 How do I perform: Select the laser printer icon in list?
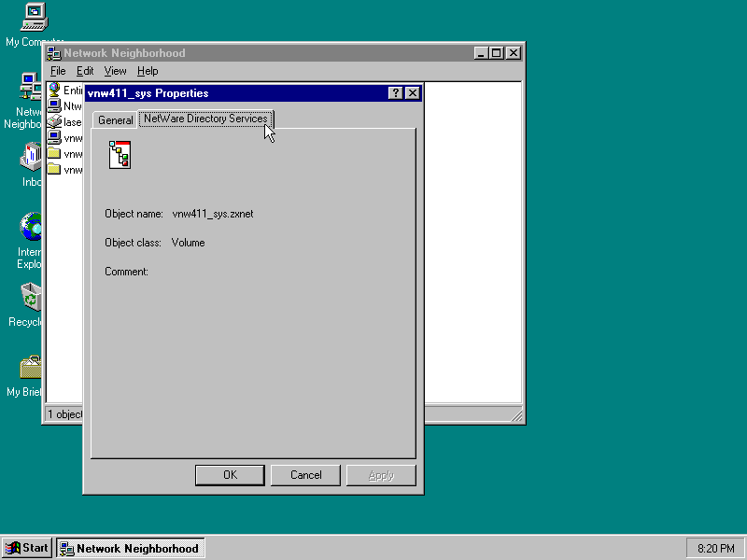point(54,122)
